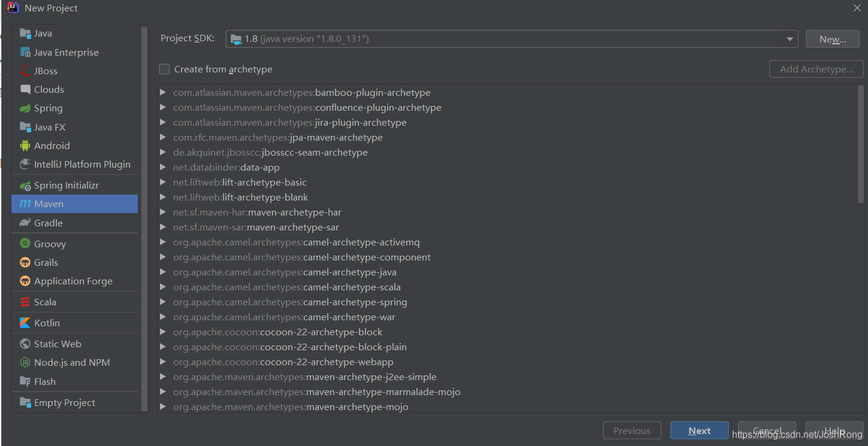Click the Clouds speech-bubble icon

(25, 89)
